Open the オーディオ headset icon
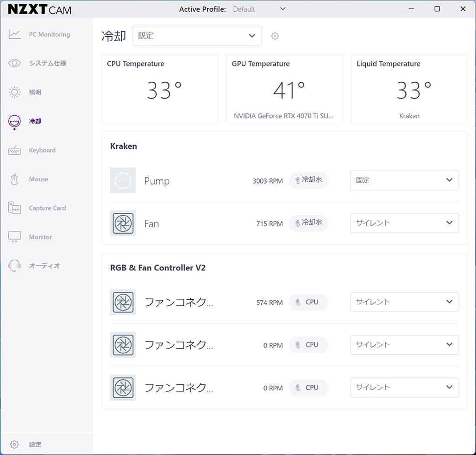This screenshot has width=476, height=455. (x=15, y=266)
